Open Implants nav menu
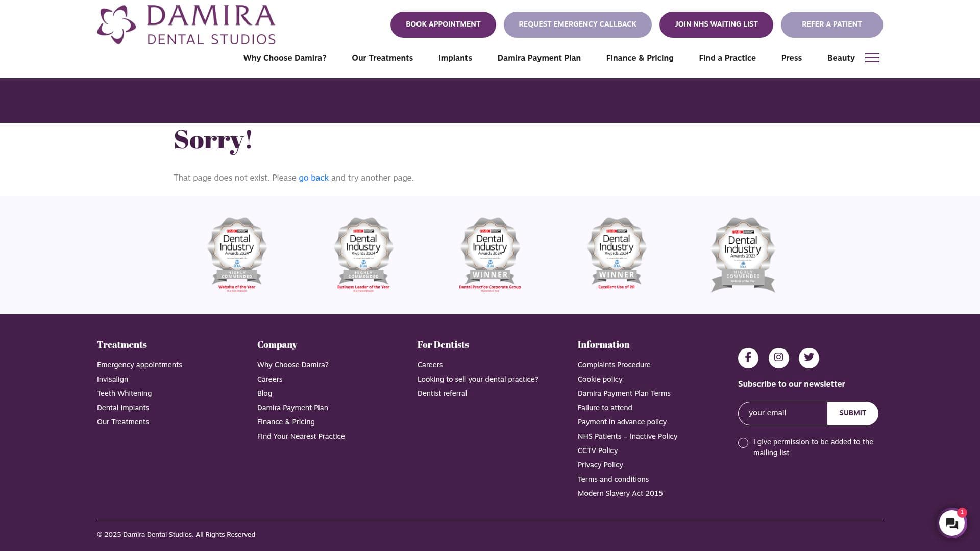Image resolution: width=980 pixels, height=551 pixels. click(x=455, y=58)
